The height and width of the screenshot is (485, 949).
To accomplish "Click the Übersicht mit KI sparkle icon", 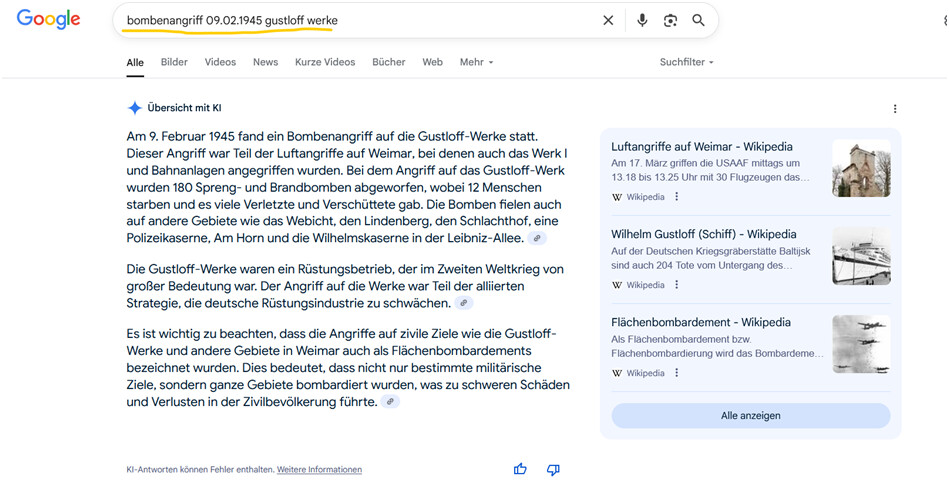I will 134,108.
